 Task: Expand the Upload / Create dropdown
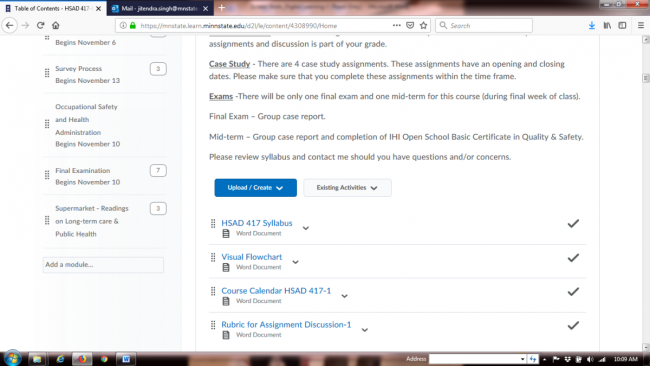255,188
